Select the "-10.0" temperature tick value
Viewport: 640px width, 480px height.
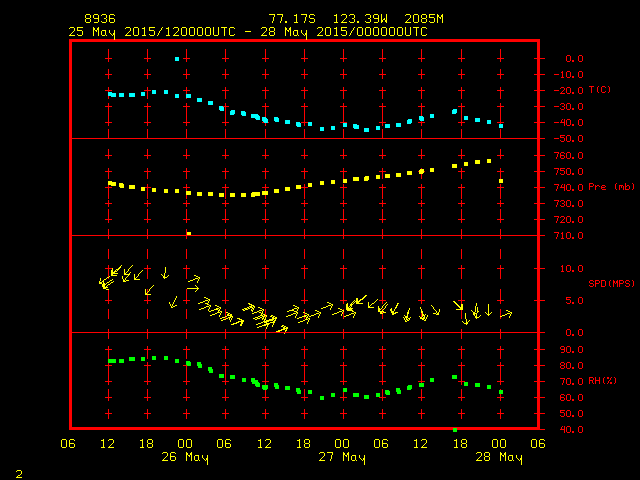569,75
